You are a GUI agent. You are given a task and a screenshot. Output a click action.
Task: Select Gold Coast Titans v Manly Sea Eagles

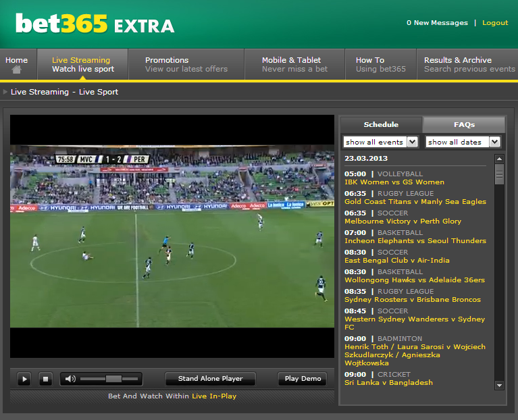(x=415, y=201)
